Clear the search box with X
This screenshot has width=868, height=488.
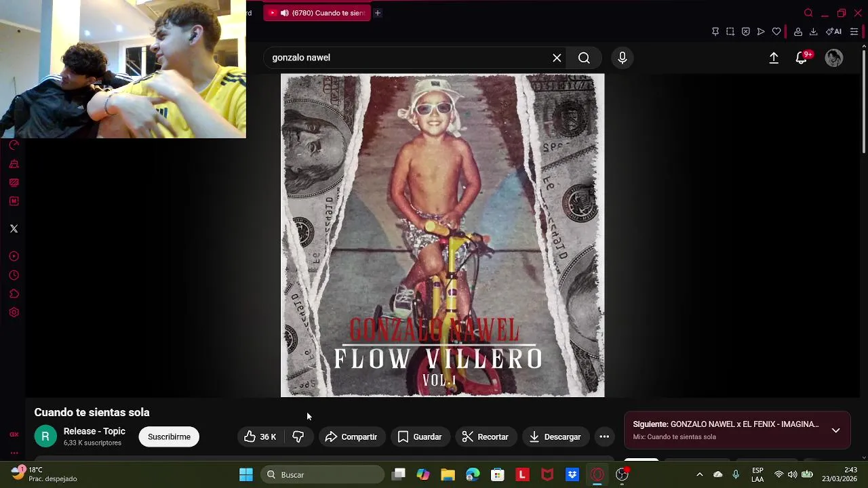pyautogui.click(x=557, y=58)
